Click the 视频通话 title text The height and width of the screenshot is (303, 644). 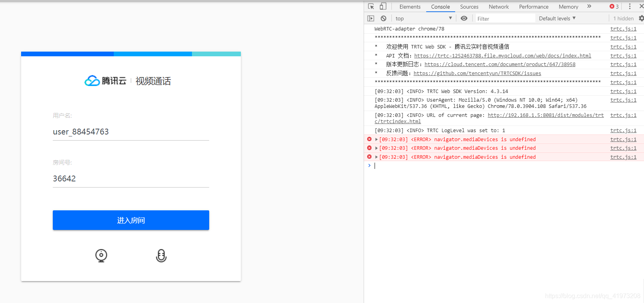pyautogui.click(x=153, y=81)
